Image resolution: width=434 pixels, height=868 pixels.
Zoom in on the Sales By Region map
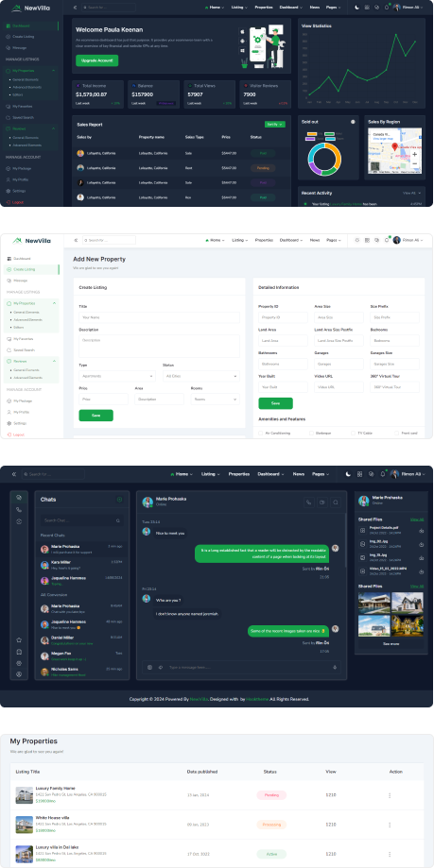pos(414,154)
